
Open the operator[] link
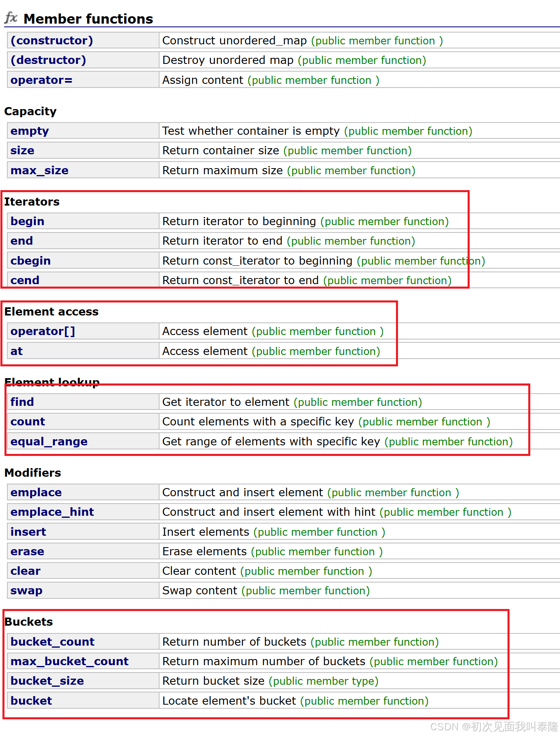(43, 331)
